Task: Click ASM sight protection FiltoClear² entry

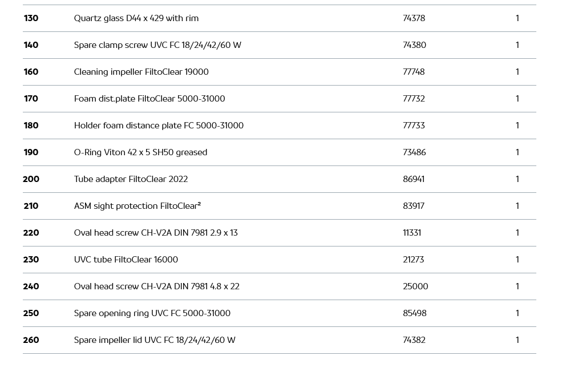Action: [137, 206]
